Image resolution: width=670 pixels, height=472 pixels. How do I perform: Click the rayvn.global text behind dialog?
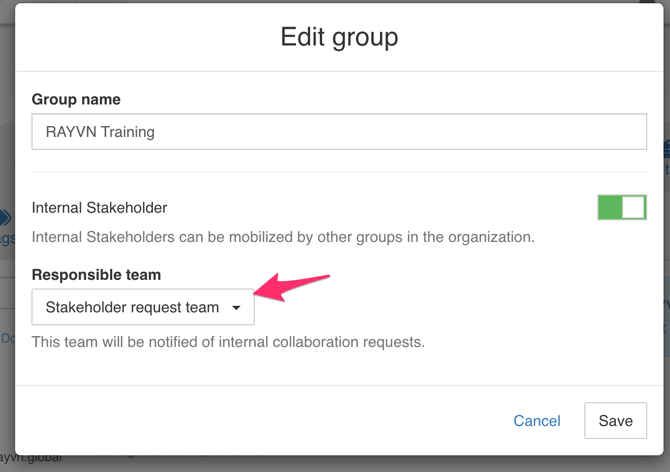click(30, 458)
